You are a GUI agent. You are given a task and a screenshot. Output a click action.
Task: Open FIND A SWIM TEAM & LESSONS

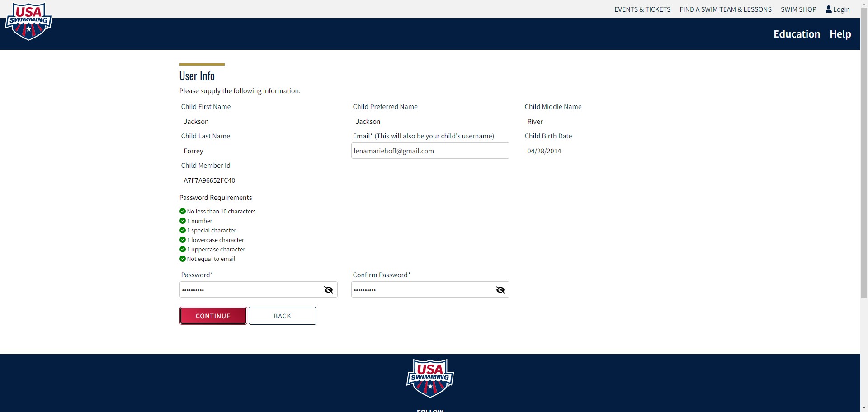725,9
